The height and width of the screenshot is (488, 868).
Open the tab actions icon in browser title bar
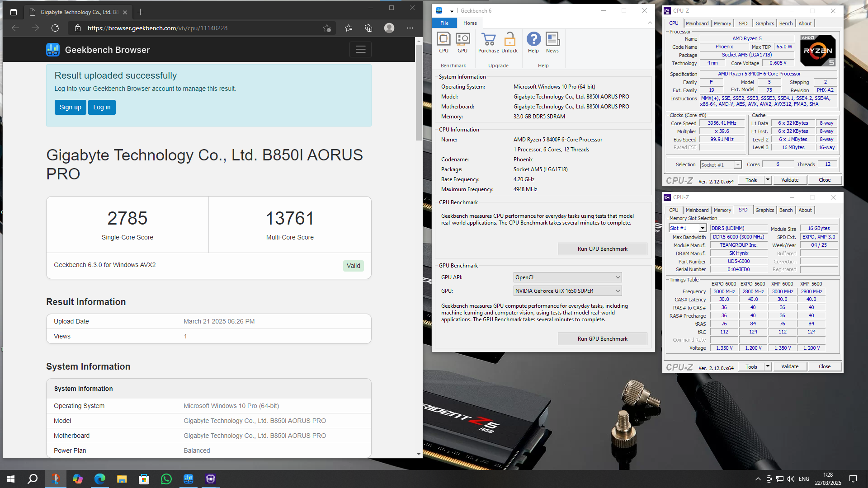[14, 12]
